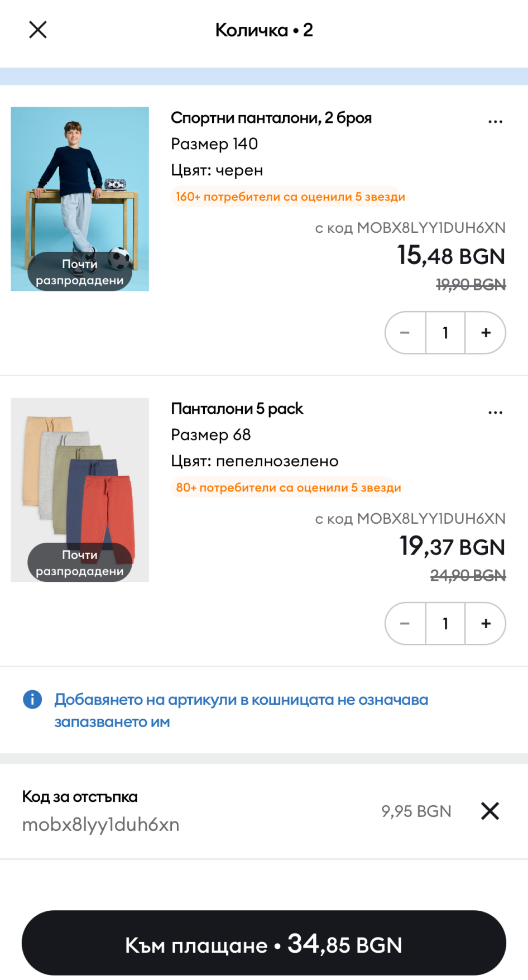Viewport: 528px width, 980px height.
Task: Tap quantity field of Спортни панталони
Action: [445, 333]
